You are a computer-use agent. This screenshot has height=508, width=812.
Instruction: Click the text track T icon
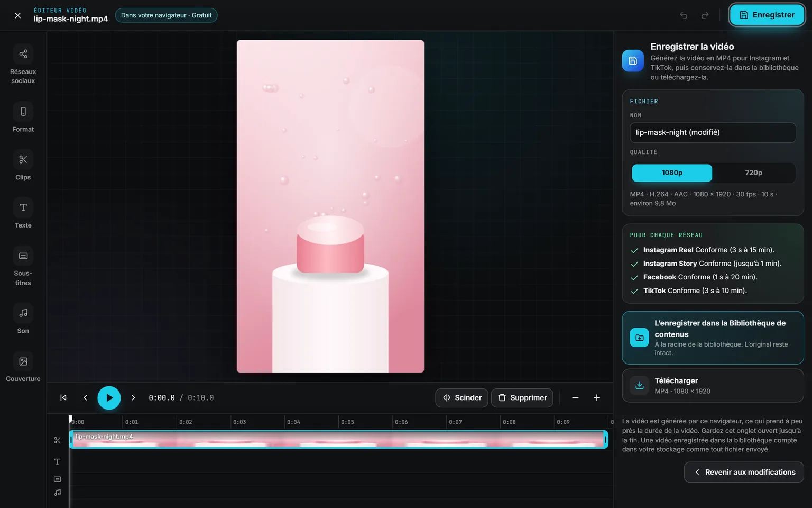(x=57, y=462)
